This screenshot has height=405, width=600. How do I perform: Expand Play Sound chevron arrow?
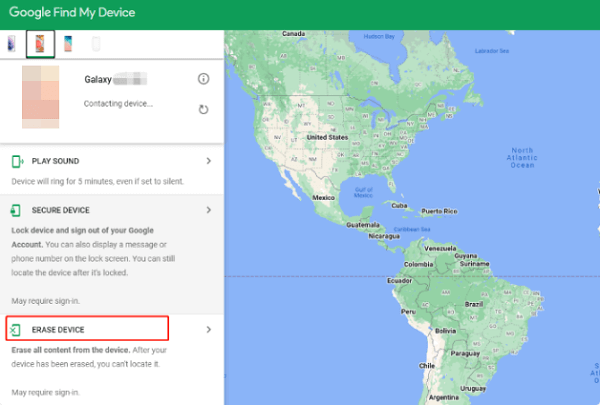coord(208,161)
